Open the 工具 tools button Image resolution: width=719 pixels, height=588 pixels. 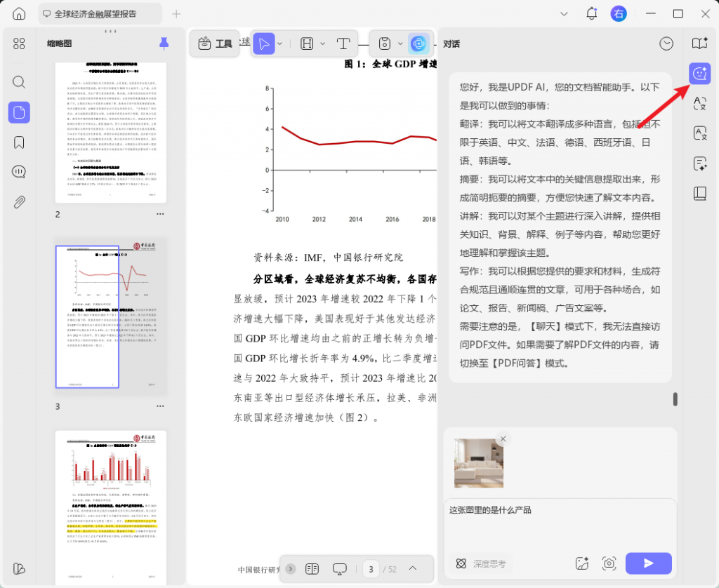(x=215, y=44)
